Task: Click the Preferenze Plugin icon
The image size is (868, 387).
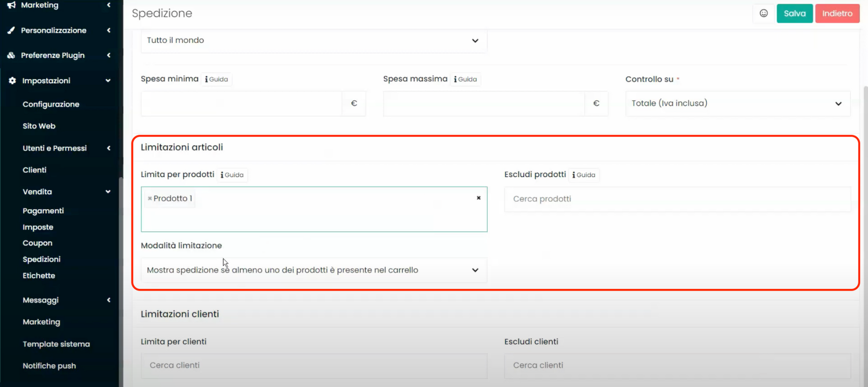Action: pyautogui.click(x=11, y=55)
